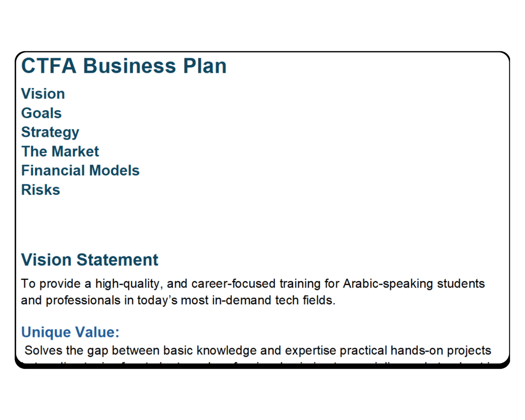Select the Strategy contents entry
Image resolution: width=525 pixels, height=420 pixels.
pyautogui.click(x=50, y=132)
